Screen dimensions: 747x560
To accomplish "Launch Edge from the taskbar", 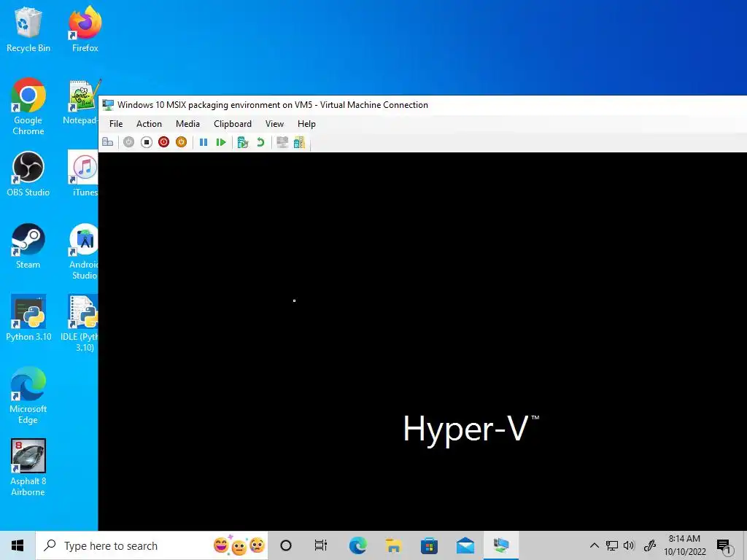I will pyautogui.click(x=357, y=545).
